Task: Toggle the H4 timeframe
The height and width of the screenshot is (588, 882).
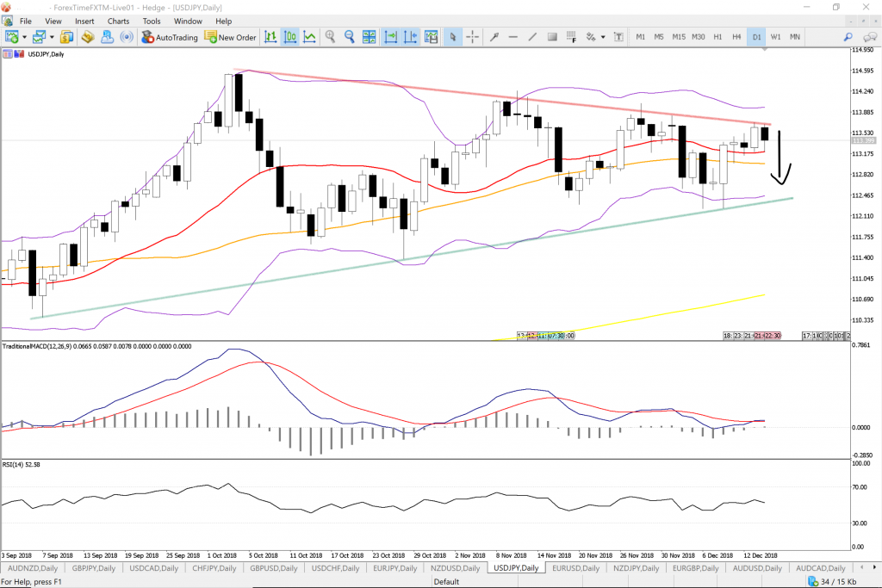Action: pos(736,37)
